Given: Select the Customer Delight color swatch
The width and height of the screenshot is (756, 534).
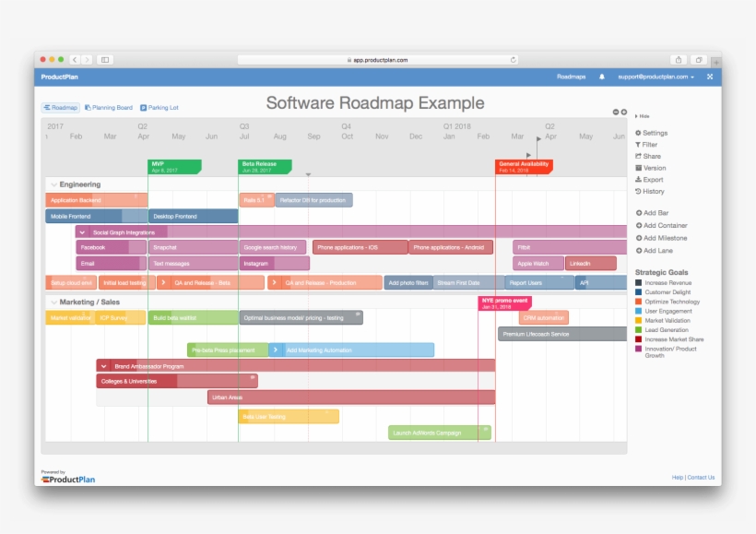Looking at the screenshot, I should pyautogui.click(x=637, y=292).
